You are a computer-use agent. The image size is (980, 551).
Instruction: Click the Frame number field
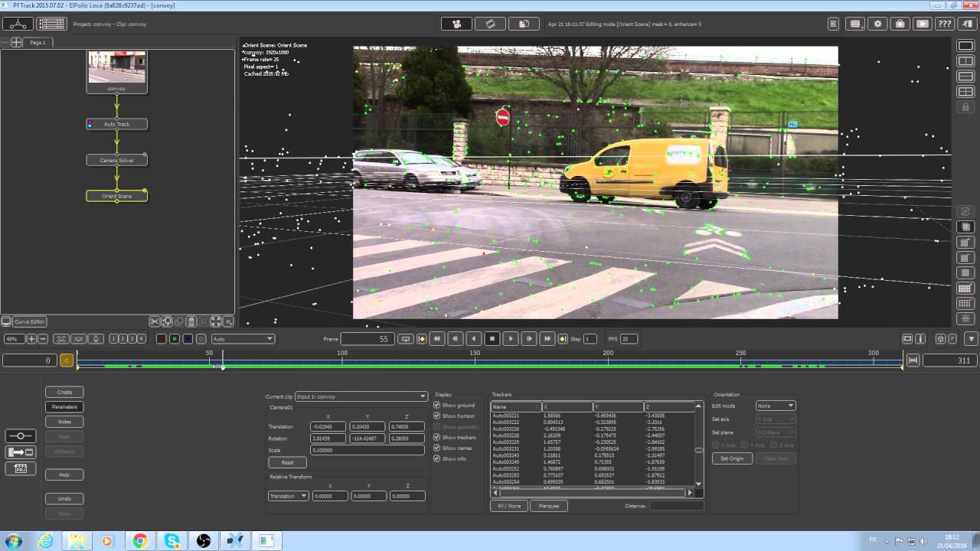(x=367, y=339)
